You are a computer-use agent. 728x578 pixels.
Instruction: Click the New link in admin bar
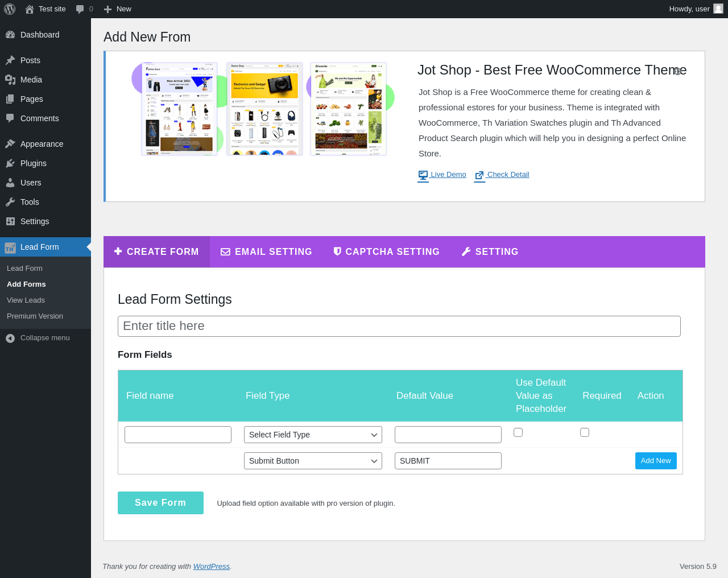coord(118,9)
